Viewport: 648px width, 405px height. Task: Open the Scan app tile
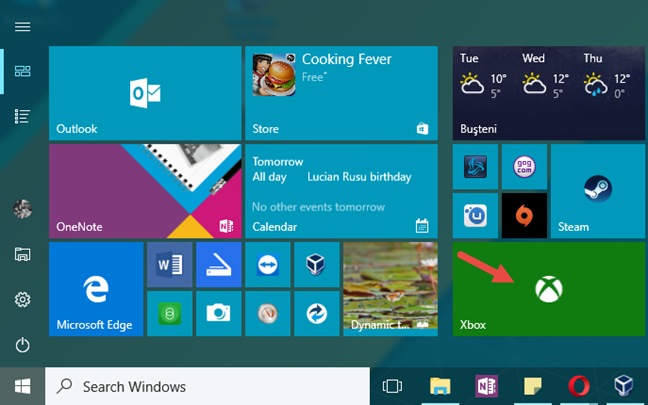point(219,264)
